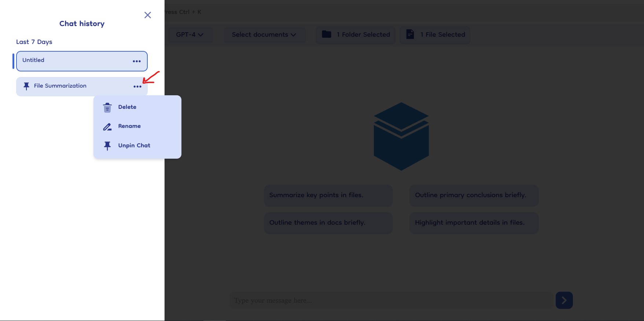Select Delete from the context menu
This screenshot has height=321, width=644.
point(127,107)
